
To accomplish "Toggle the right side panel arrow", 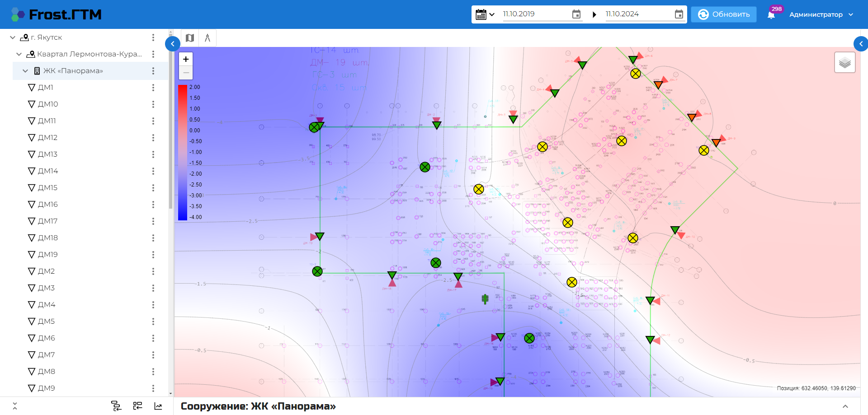I will (x=861, y=44).
